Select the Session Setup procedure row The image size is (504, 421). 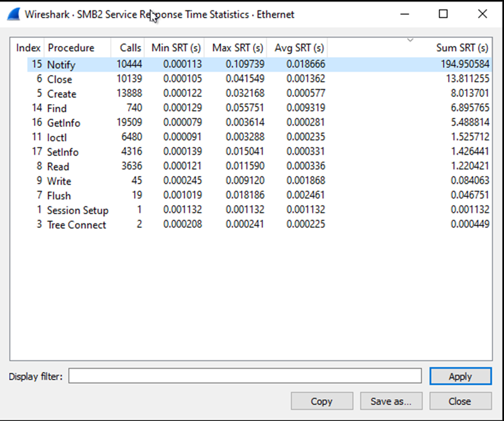coord(259,210)
